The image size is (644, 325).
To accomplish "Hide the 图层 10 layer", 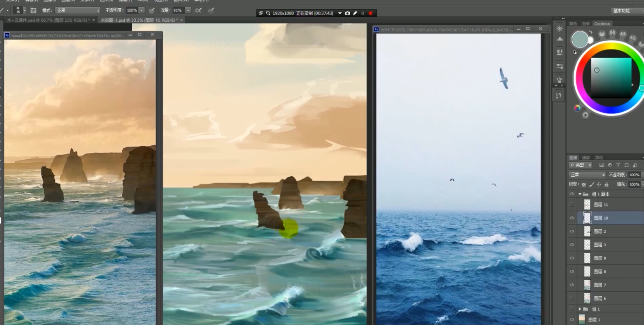I will pos(572,218).
